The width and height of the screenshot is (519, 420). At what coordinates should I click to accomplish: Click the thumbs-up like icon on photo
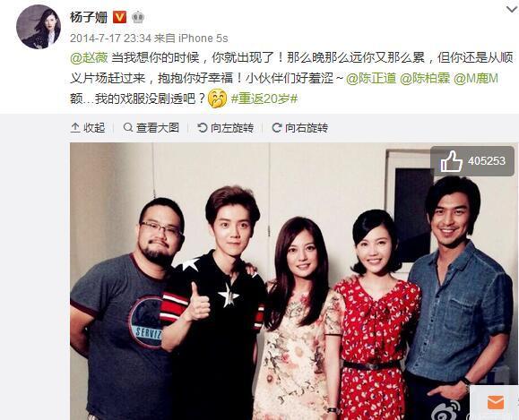[451, 161]
